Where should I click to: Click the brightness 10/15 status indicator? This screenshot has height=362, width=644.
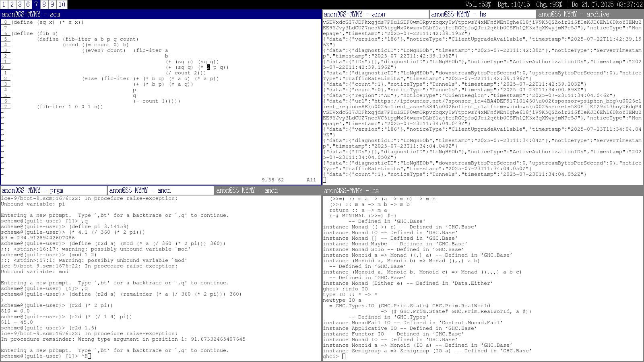(514, 4)
